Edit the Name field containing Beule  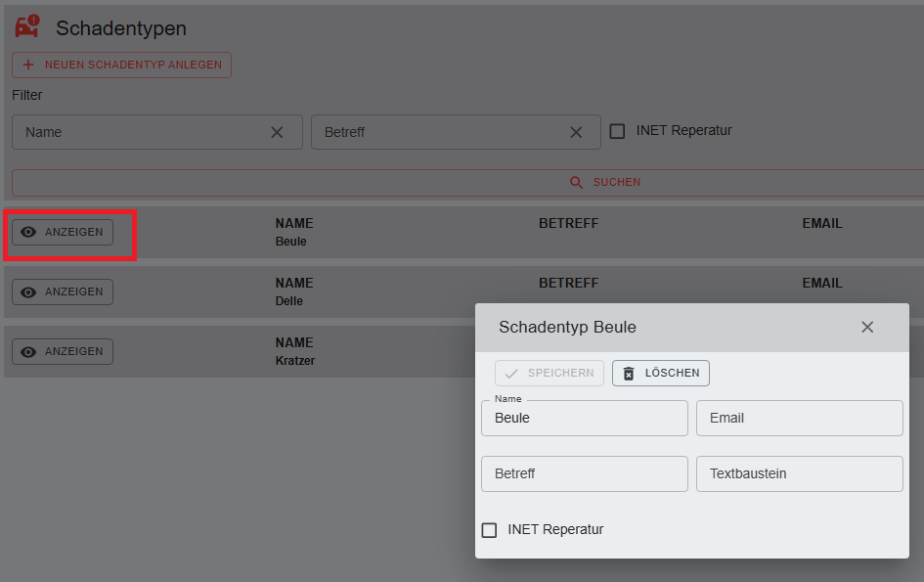584,419
